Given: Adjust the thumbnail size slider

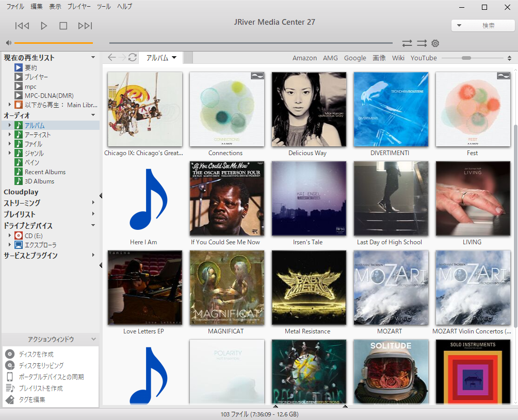Looking at the screenshot, I should pyautogui.click(x=466, y=58).
